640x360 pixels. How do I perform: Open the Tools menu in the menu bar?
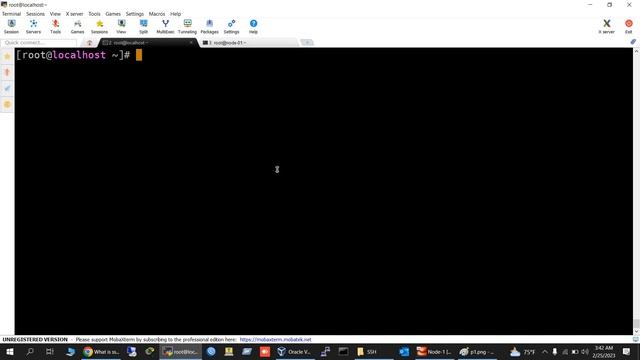click(x=94, y=14)
